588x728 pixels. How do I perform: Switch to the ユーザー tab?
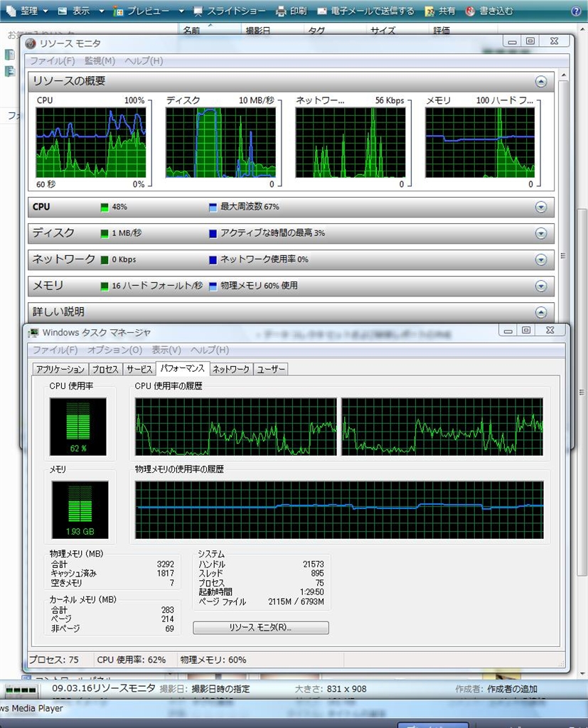tap(271, 370)
